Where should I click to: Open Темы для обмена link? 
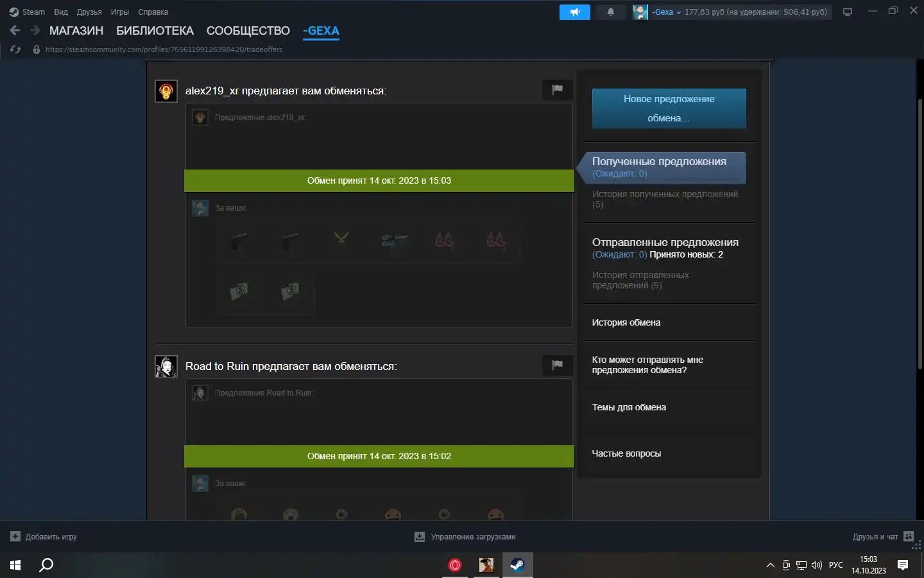click(x=629, y=407)
